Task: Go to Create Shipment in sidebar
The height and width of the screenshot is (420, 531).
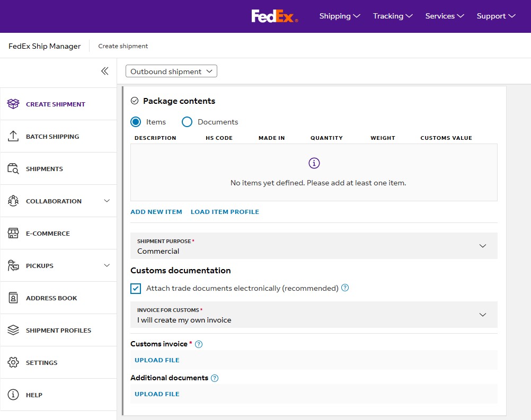Action: click(59, 104)
